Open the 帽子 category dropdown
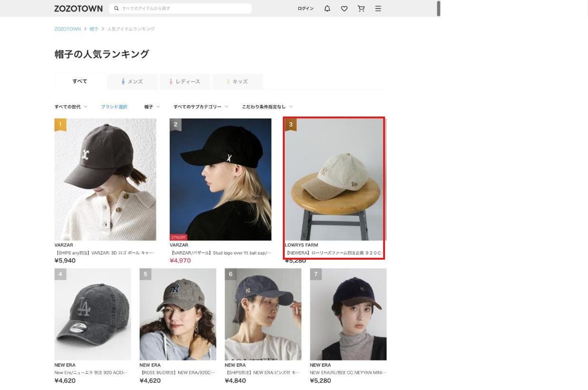The height and width of the screenshot is (390, 588). pos(152,107)
